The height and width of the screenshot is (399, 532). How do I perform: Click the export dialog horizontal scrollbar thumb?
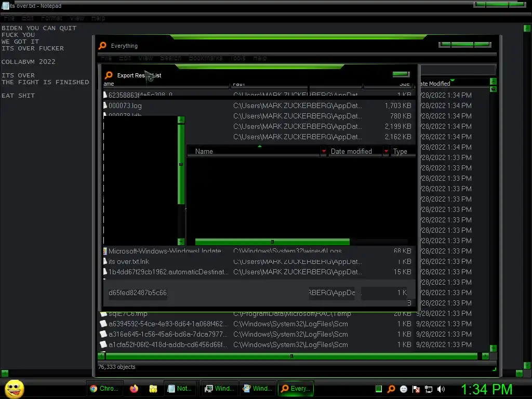click(272, 242)
